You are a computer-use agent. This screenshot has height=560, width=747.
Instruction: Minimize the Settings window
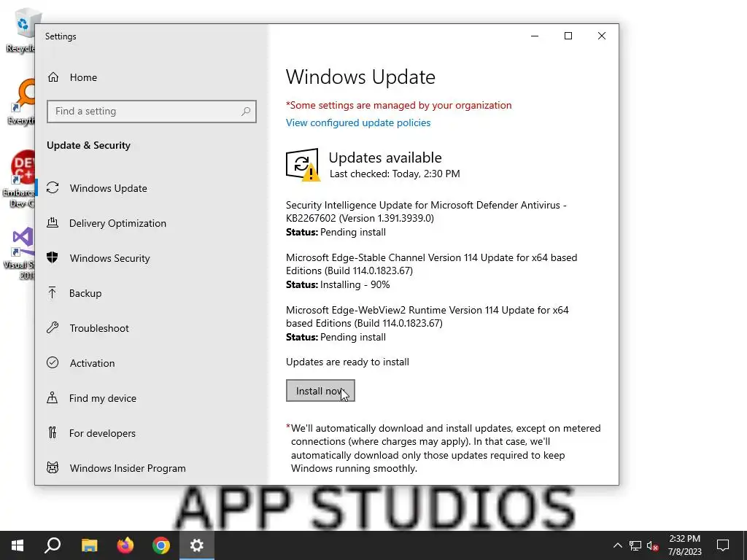click(x=535, y=36)
